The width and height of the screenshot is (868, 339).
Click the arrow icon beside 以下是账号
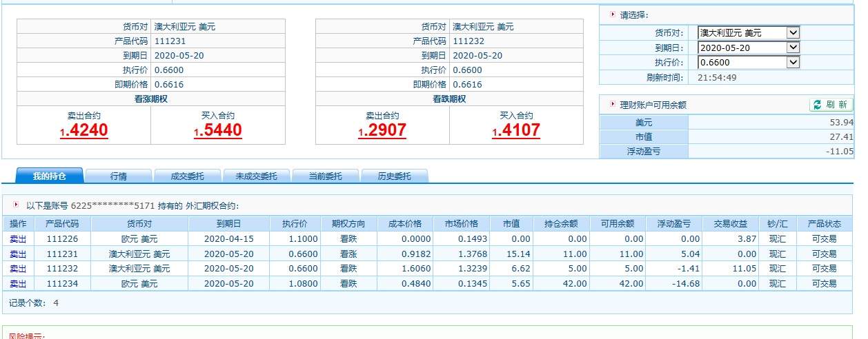coord(16,205)
